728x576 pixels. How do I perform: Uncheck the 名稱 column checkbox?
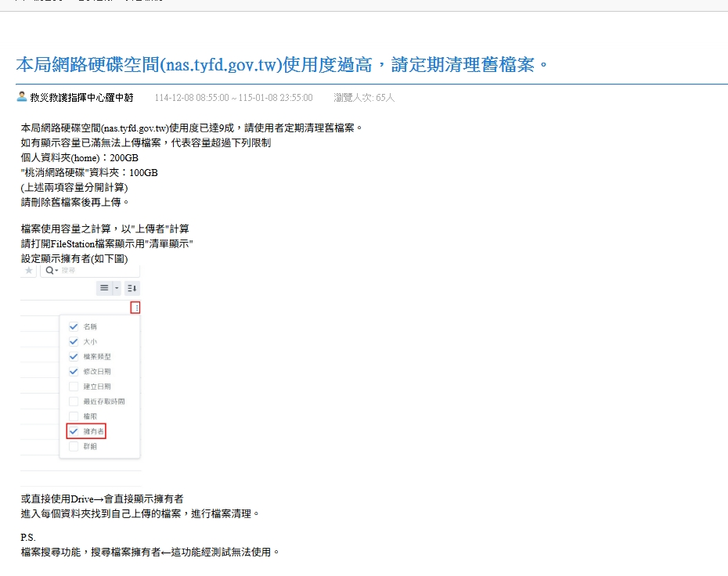[x=74, y=326]
